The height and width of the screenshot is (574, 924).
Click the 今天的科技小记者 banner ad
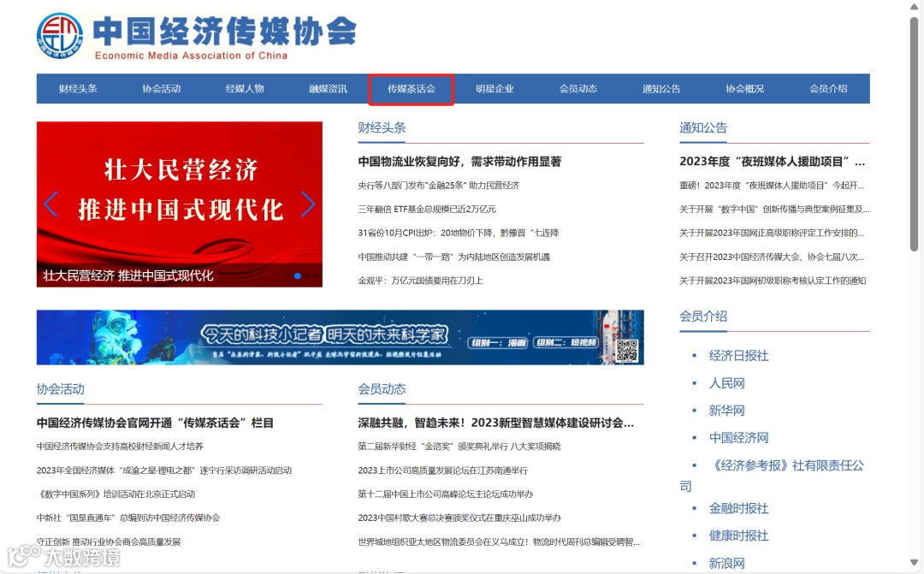tap(340, 338)
